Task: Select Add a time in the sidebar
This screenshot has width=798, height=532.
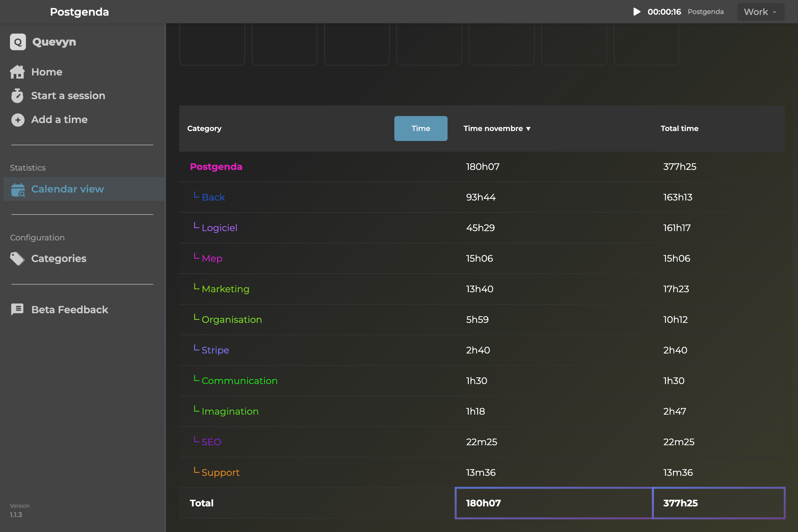Action: (60, 120)
